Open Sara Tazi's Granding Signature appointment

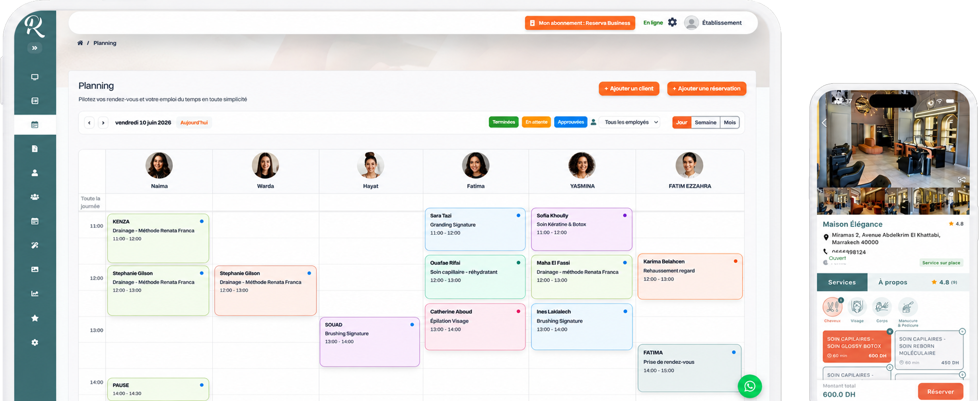pos(475,229)
